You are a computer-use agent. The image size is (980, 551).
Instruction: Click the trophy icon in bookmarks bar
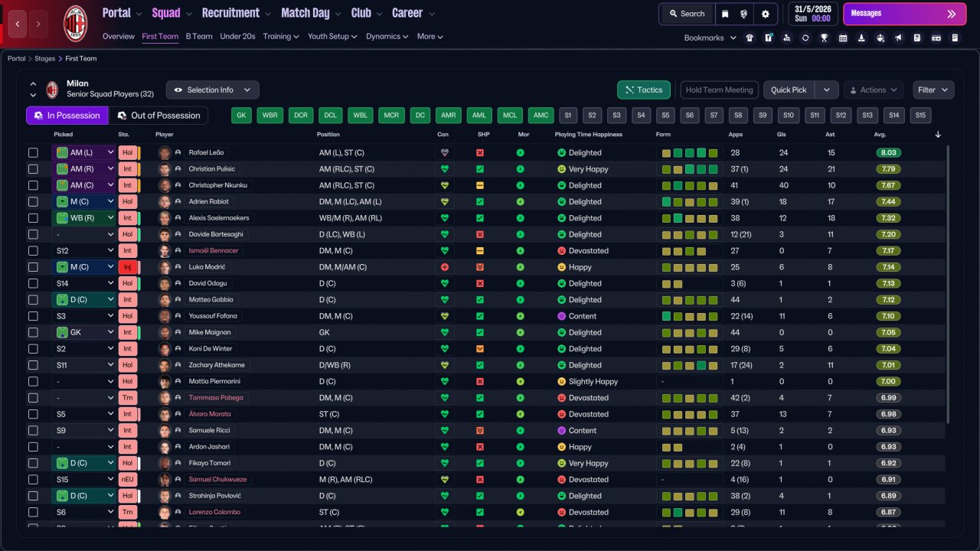pos(824,37)
